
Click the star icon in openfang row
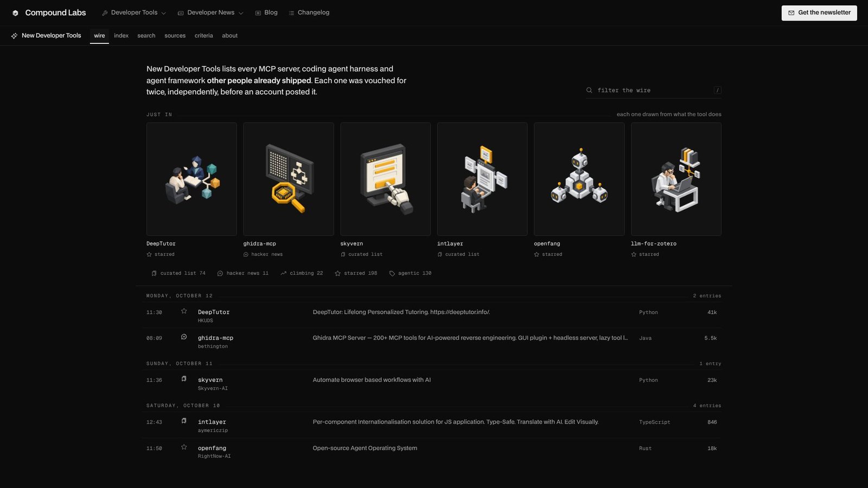pyautogui.click(x=184, y=447)
